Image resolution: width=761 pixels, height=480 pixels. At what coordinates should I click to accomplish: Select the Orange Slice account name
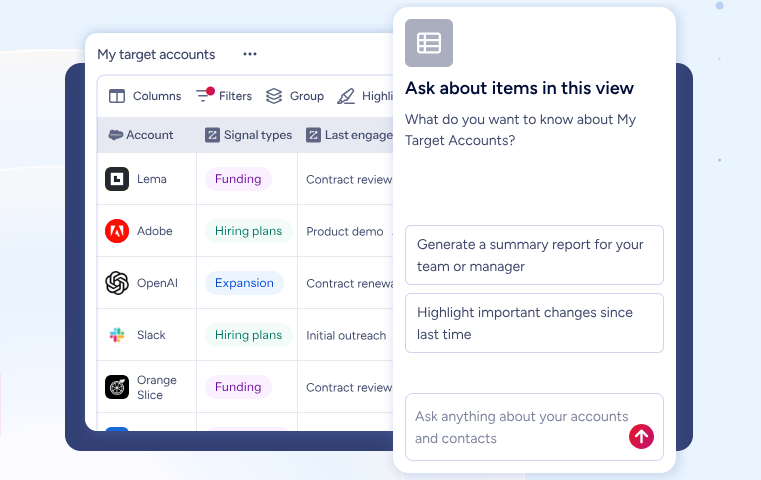point(157,387)
